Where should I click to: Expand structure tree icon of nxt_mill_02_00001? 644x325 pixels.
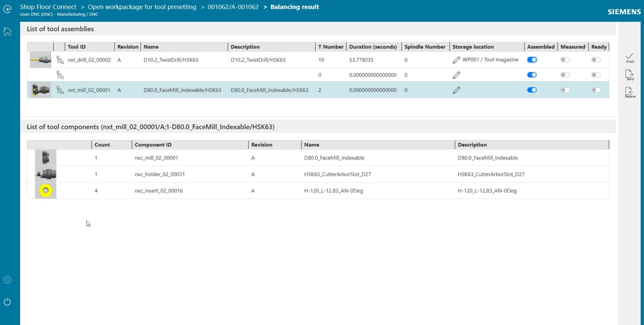point(60,90)
